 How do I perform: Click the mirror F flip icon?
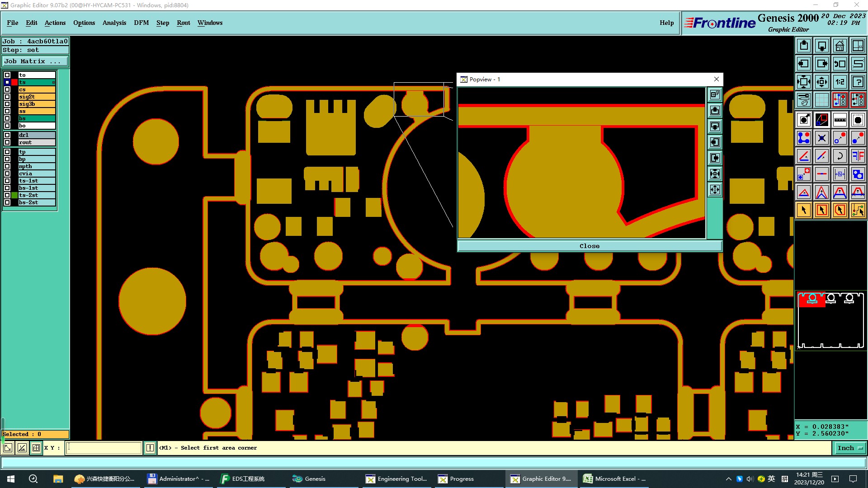tap(858, 156)
